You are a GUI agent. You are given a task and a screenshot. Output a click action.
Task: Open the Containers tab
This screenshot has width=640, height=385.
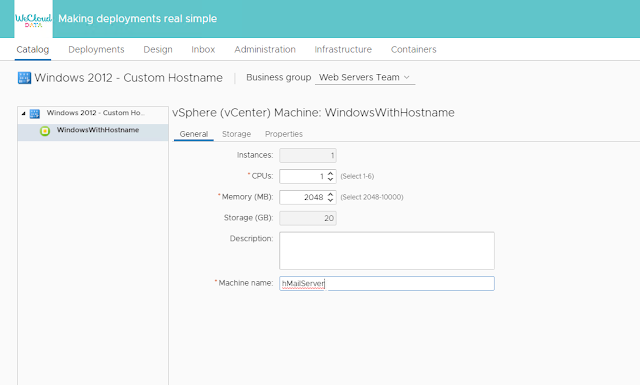click(x=413, y=49)
